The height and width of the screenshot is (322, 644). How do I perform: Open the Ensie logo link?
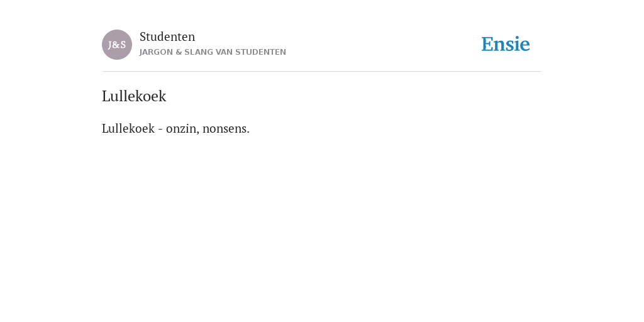coord(506,44)
